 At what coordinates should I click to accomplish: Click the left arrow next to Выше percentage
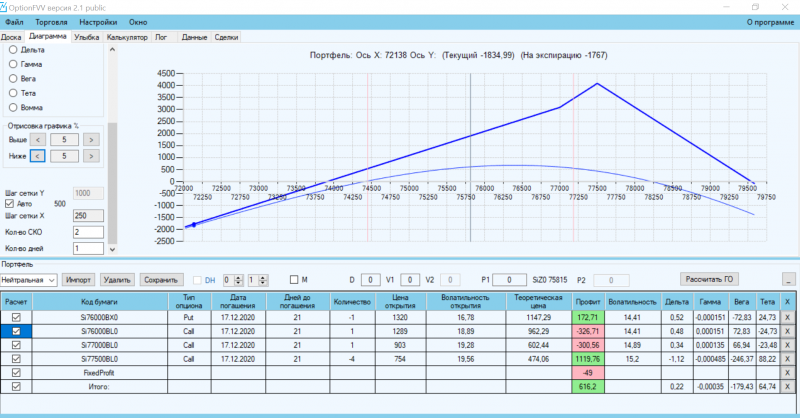[x=38, y=139]
